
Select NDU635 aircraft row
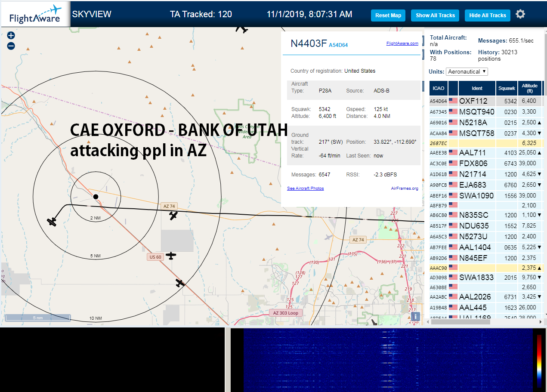point(486,226)
